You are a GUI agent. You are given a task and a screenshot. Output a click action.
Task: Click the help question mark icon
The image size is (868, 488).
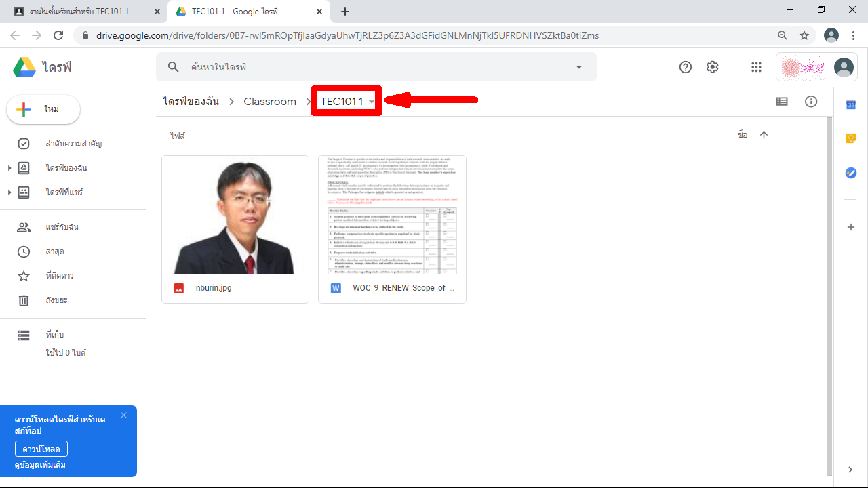click(686, 67)
